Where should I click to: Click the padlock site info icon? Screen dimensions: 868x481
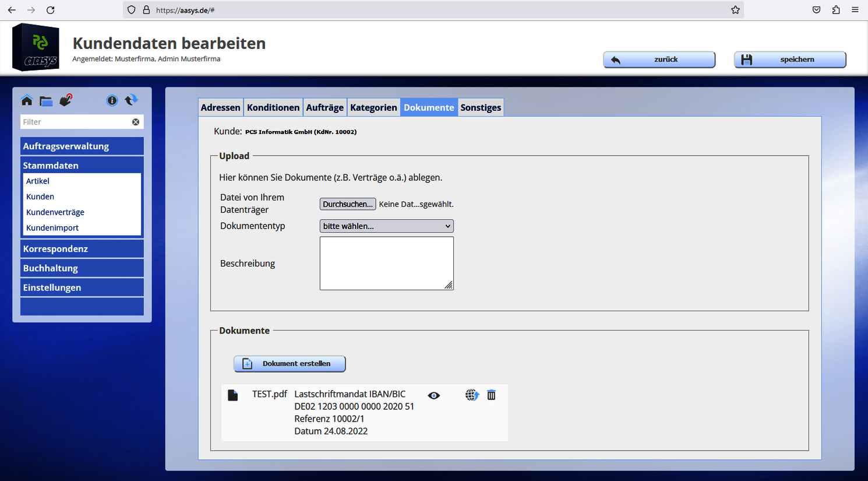[x=146, y=10]
